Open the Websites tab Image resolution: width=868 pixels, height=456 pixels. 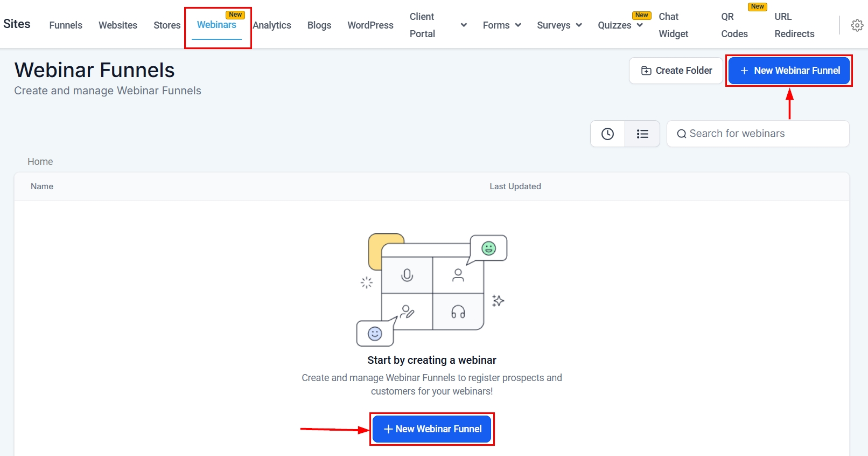[118, 25]
